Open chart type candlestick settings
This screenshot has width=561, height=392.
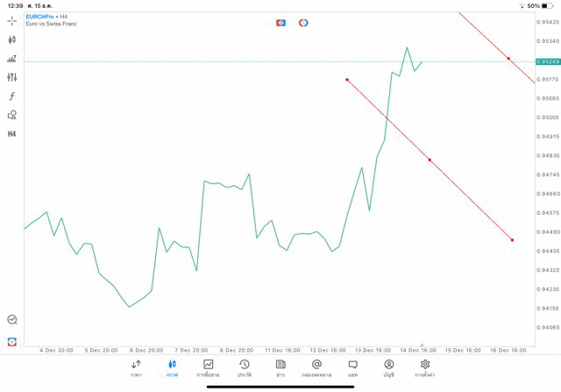(x=12, y=39)
